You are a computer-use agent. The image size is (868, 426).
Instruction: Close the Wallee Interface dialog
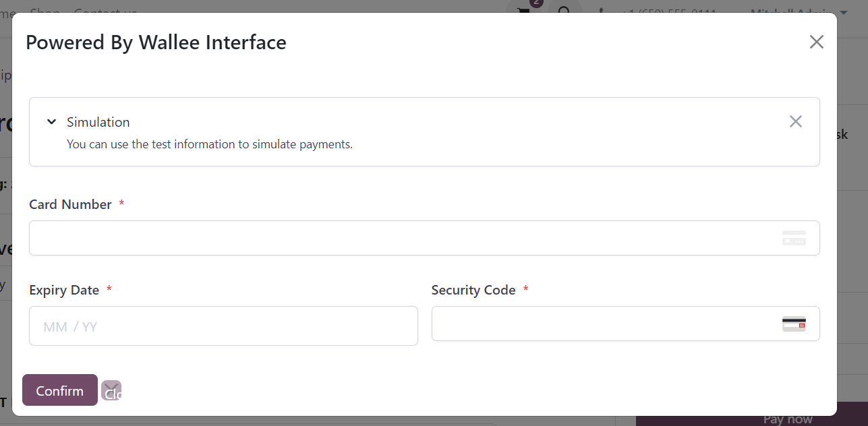pos(816,42)
